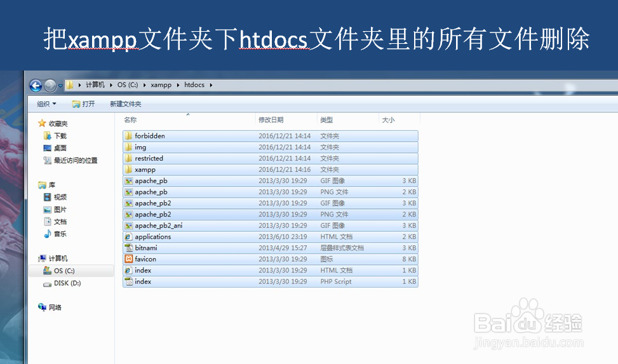Select the xampp folder icon in file list
This screenshot has height=364, width=618.
coord(128,170)
